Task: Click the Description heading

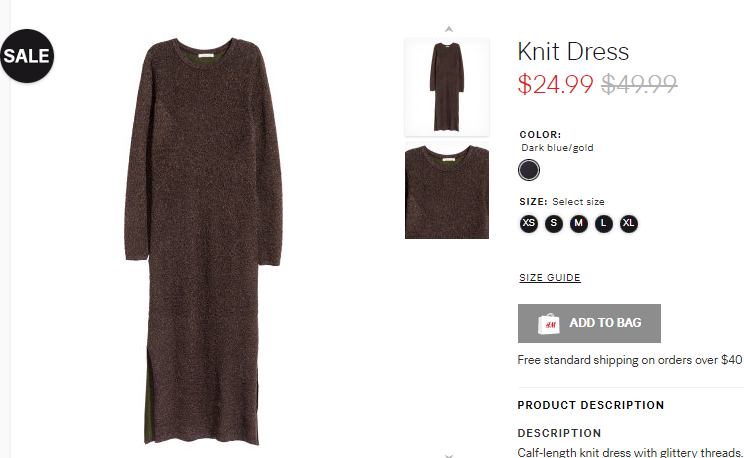Action: click(x=559, y=433)
